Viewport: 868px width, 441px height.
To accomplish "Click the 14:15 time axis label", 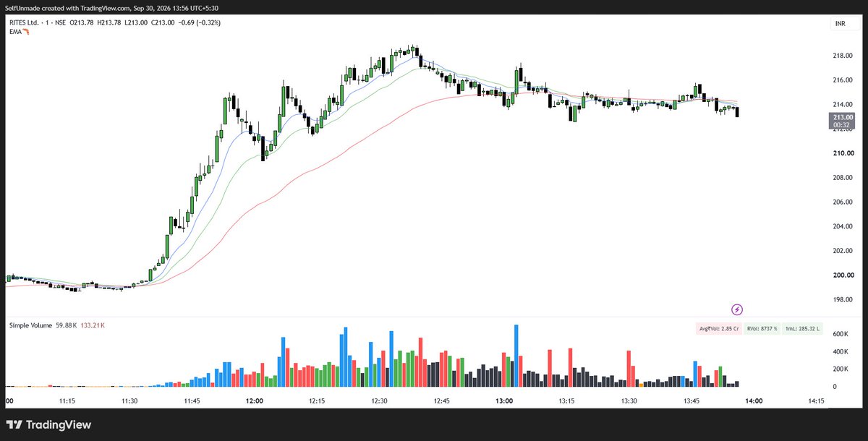I will [x=816, y=401].
